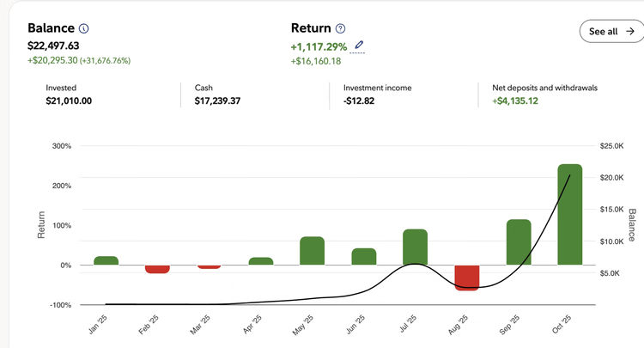This screenshot has height=348, width=644.
Task: Select the small red March '25 bar
Action: (x=209, y=267)
